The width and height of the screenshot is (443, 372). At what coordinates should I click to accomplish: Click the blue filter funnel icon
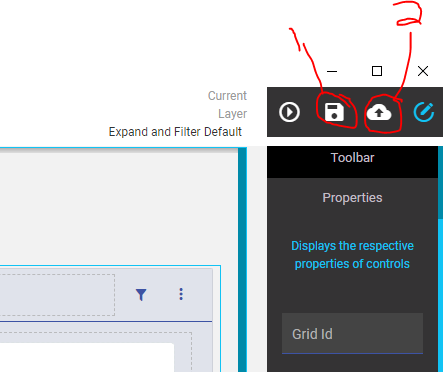pyautogui.click(x=141, y=295)
